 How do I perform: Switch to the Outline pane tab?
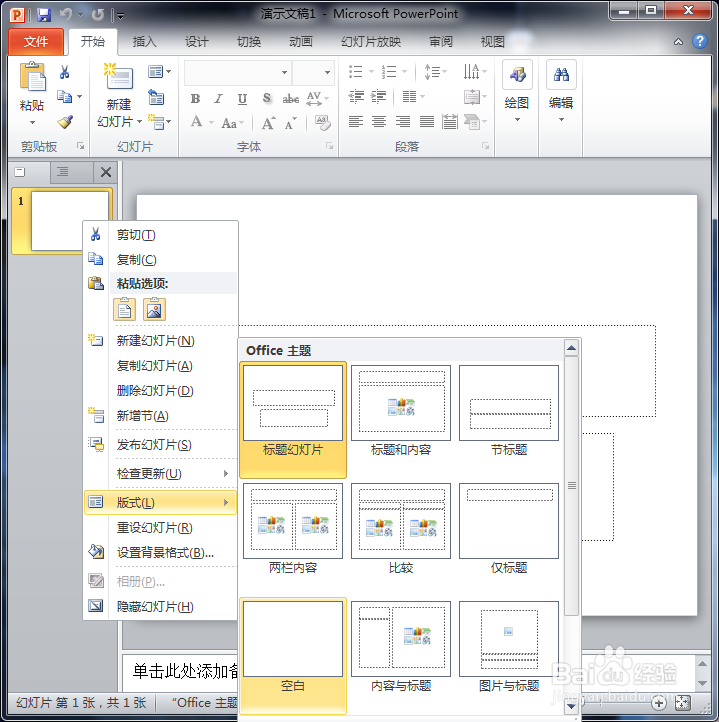(x=63, y=172)
